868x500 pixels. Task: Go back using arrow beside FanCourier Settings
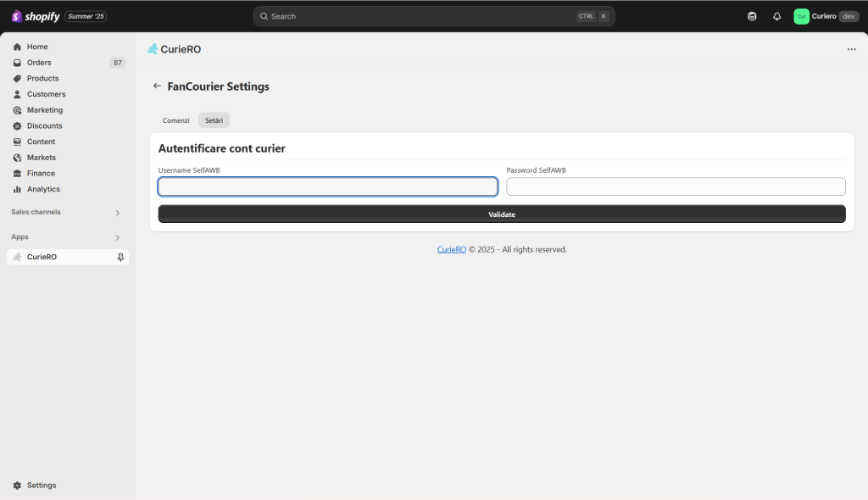[157, 86]
